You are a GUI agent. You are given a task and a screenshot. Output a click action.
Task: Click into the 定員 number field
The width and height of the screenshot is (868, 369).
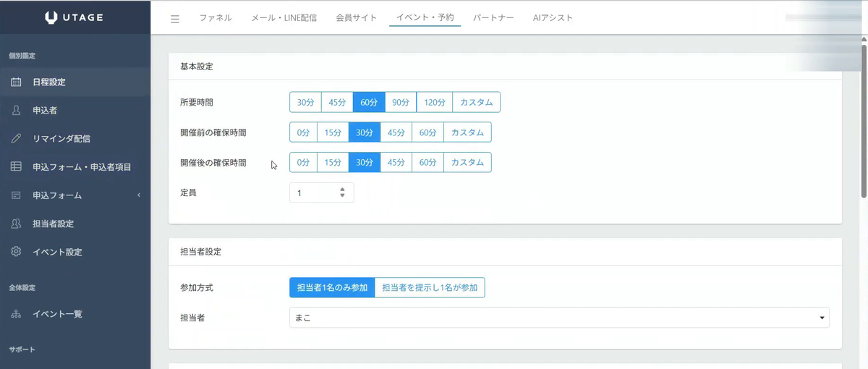click(x=322, y=192)
